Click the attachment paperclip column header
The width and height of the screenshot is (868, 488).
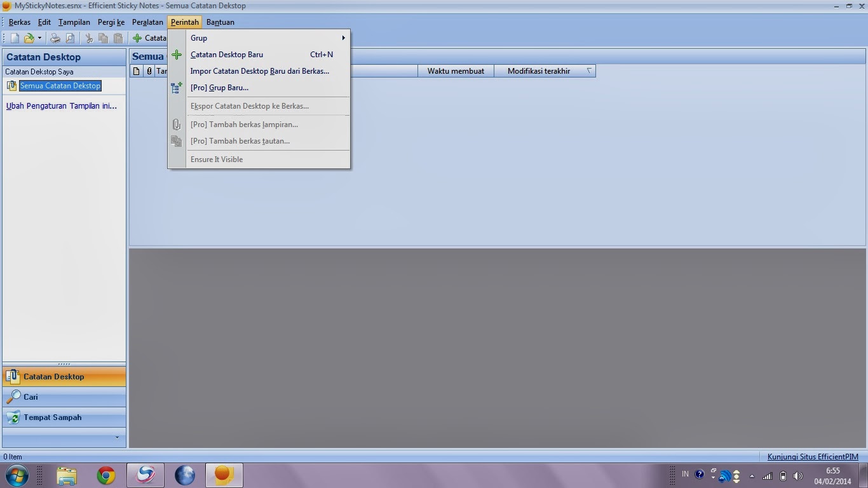149,71
